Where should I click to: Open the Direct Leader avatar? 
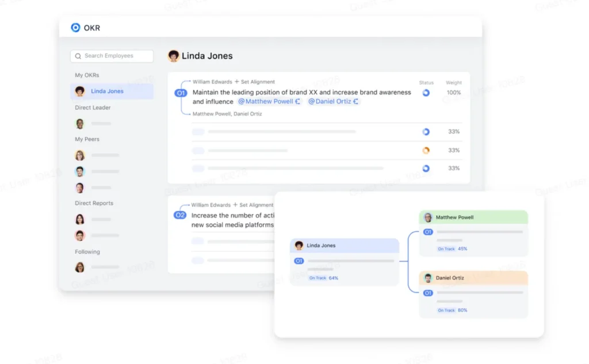coord(79,123)
